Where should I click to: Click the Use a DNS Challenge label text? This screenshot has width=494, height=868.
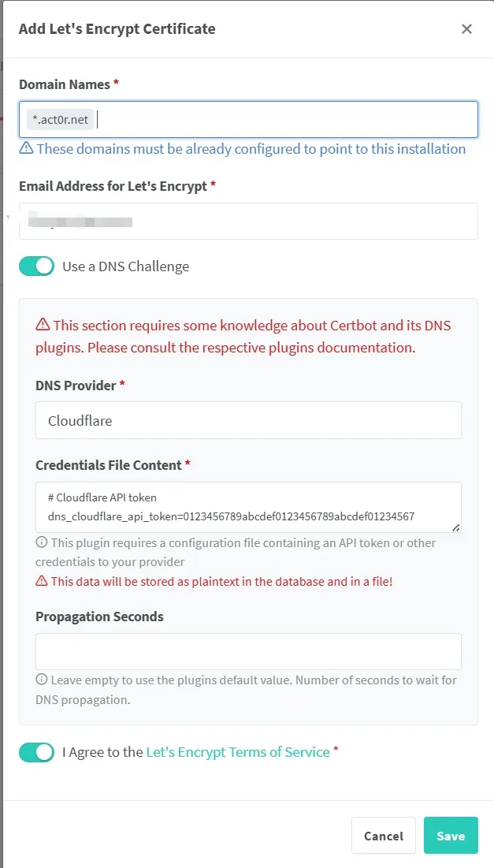125,266
